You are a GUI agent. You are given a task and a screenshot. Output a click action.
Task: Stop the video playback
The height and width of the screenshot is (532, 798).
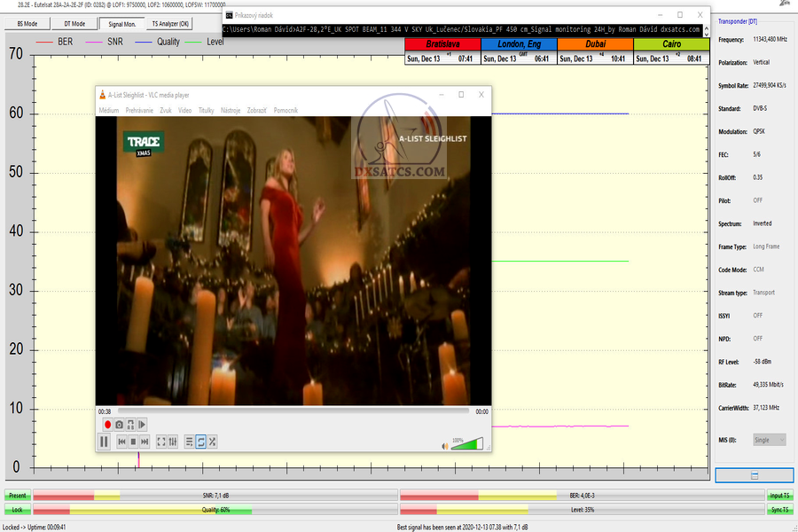tap(134, 442)
